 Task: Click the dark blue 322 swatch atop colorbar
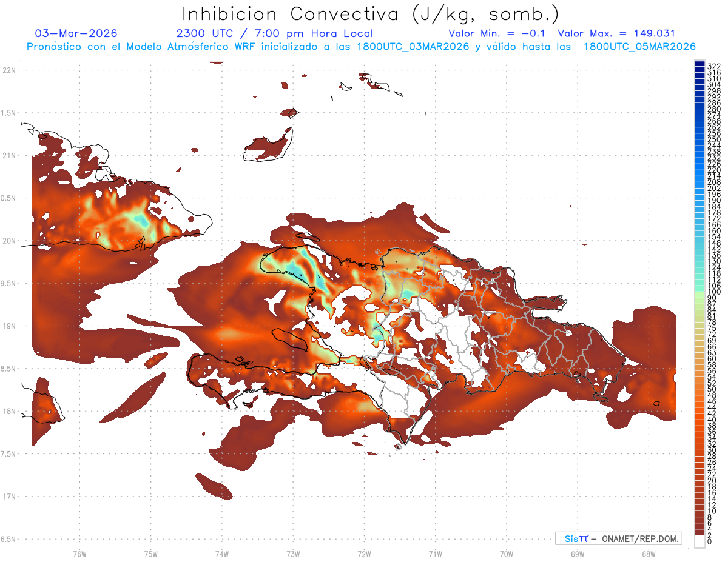[699, 64]
